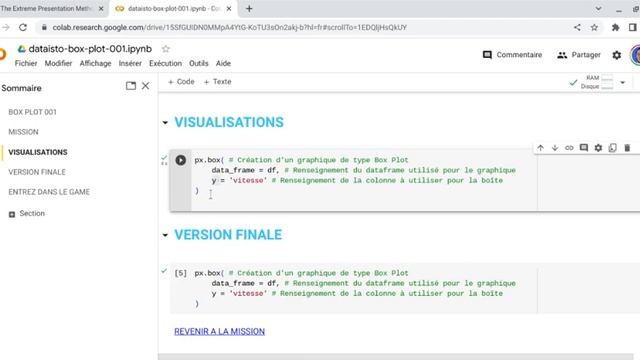The height and width of the screenshot is (360, 640).
Task: Follow REVENIR A LA MISSION link
Action: click(x=219, y=331)
